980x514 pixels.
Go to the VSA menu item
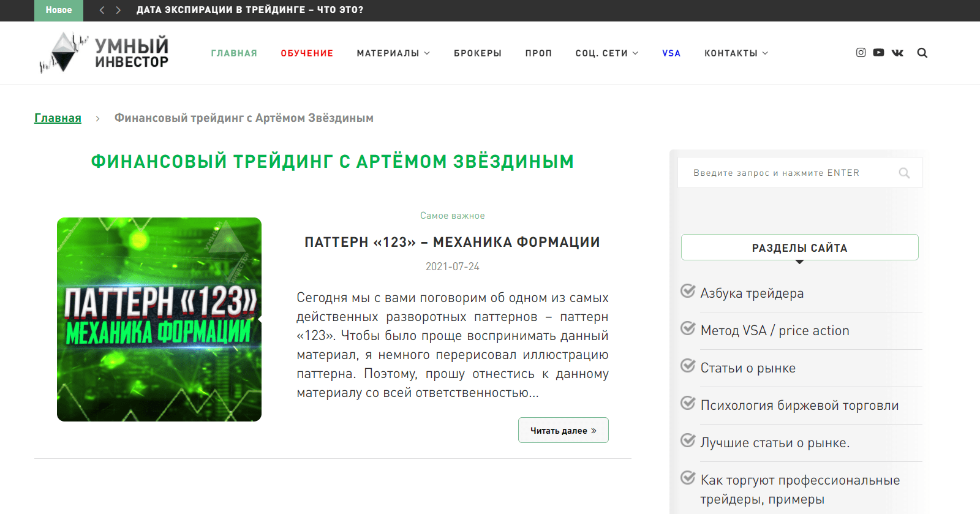671,53
